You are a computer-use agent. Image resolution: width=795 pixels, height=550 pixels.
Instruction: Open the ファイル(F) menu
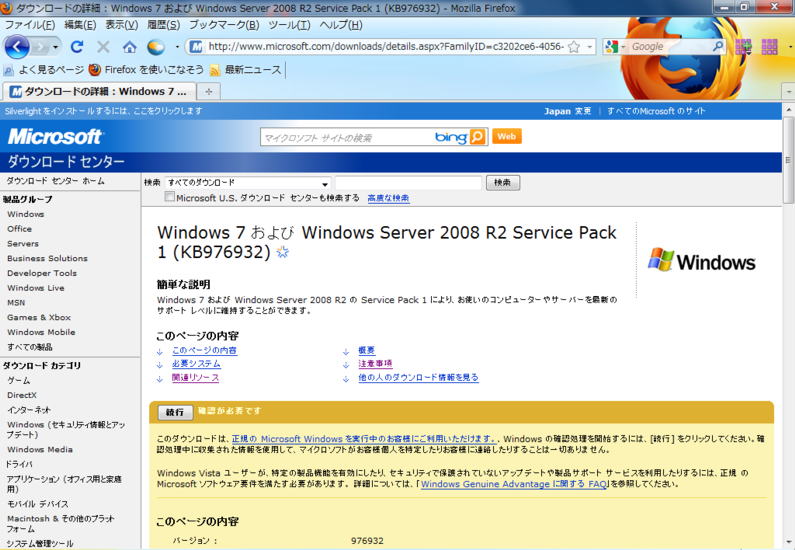(30, 25)
